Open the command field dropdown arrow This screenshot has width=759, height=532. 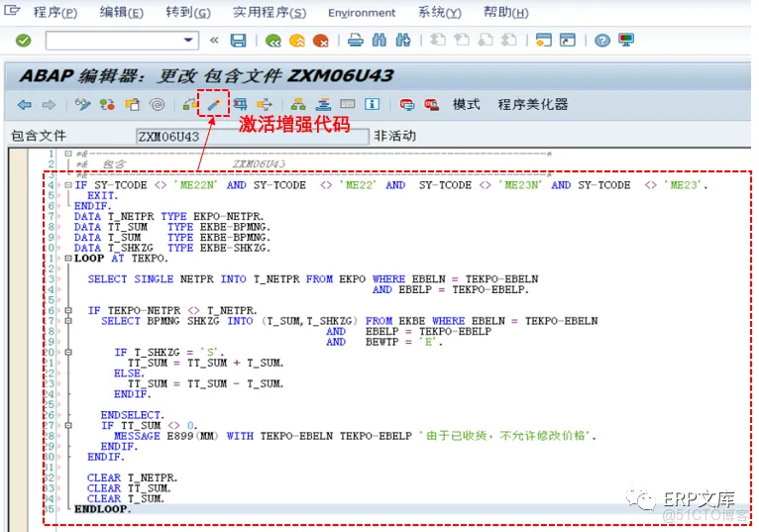(x=189, y=41)
